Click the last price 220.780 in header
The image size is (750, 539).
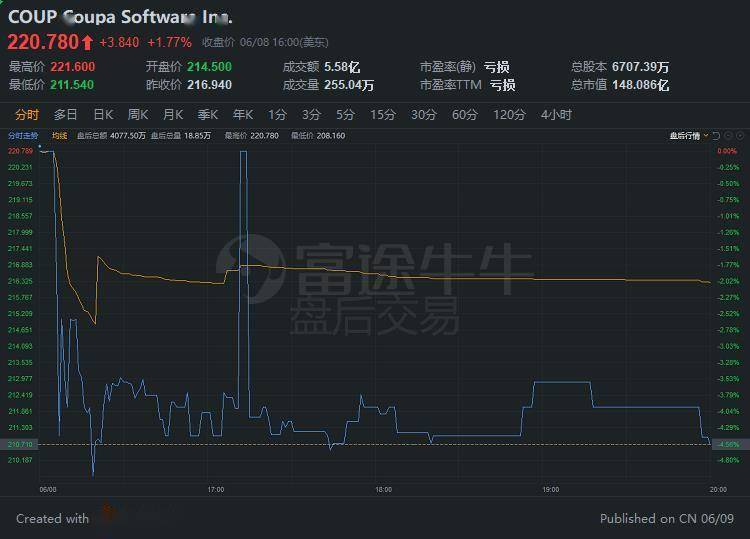click(x=43, y=42)
